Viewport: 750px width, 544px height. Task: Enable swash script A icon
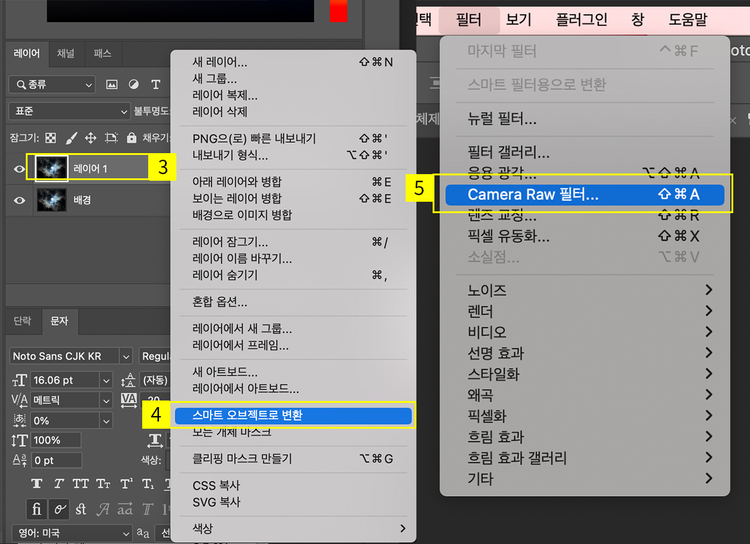click(103, 509)
